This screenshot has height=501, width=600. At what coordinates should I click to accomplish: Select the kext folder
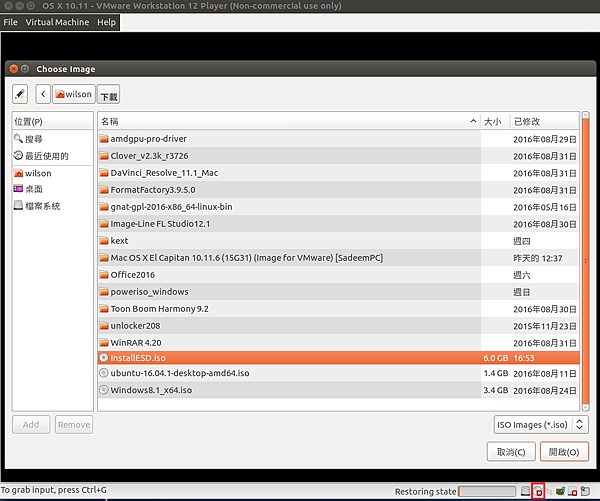pyautogui.click(x=338, y=241)
